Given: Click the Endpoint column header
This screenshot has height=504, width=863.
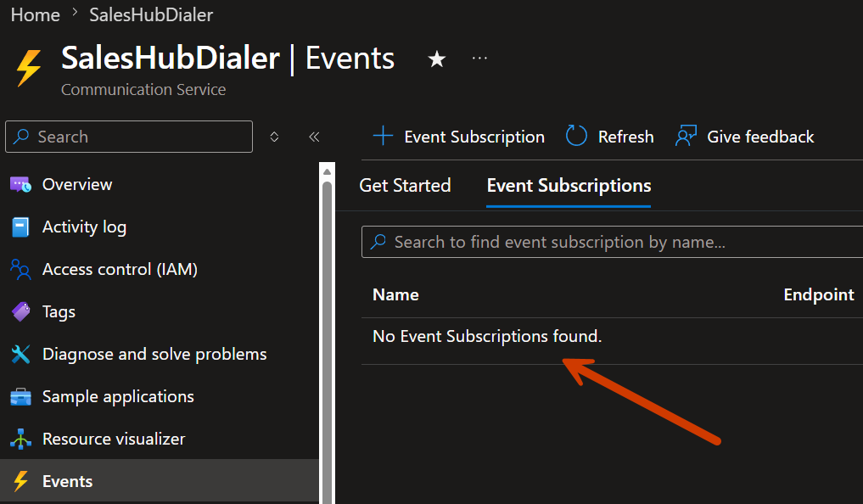Looking at the screenshot, I should pos(818,295).
